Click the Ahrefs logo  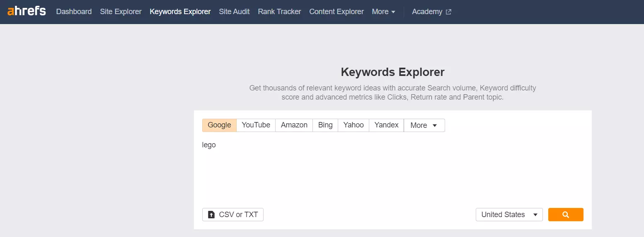click(27, 11)
